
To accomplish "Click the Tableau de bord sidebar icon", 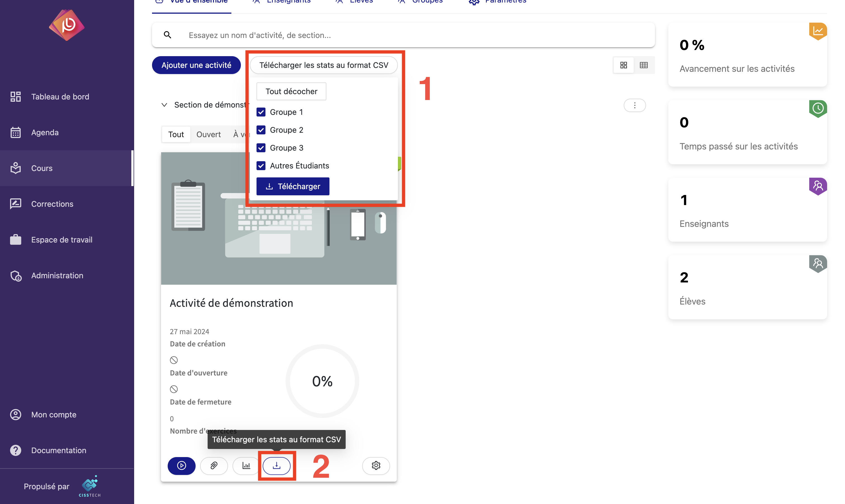I will pyautogui.click(x=17, y=96).
